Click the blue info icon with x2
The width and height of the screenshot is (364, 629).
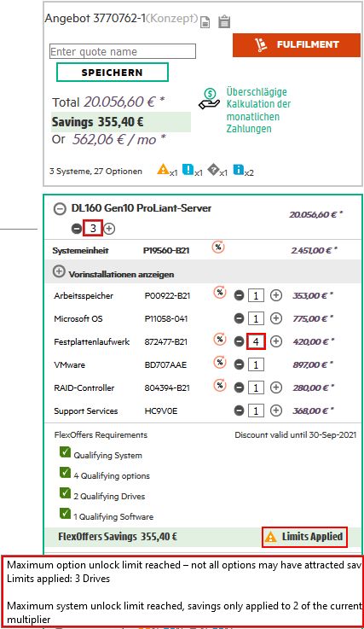coord(239,170)
